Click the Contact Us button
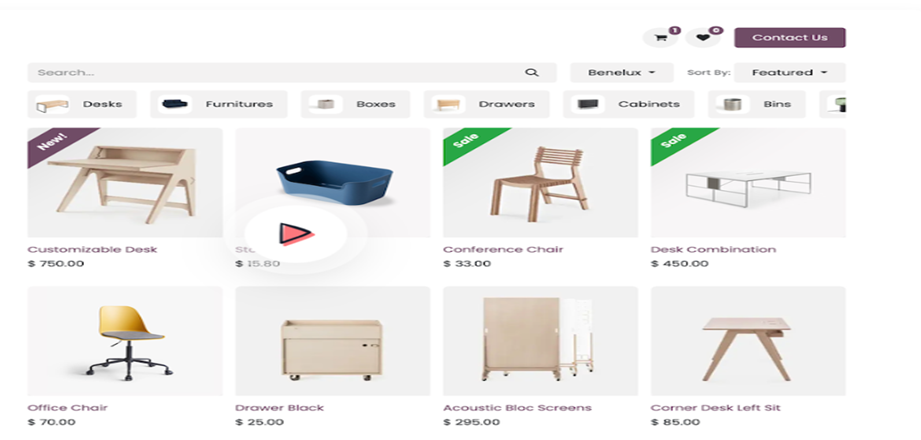This screenshot has width=921, height=440. (x=790, y=38)
